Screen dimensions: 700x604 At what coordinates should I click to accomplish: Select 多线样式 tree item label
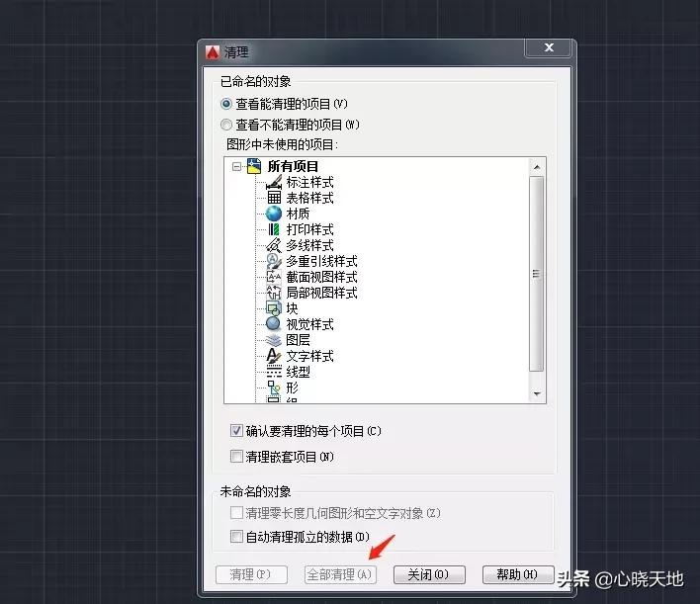tap(309, 245)
